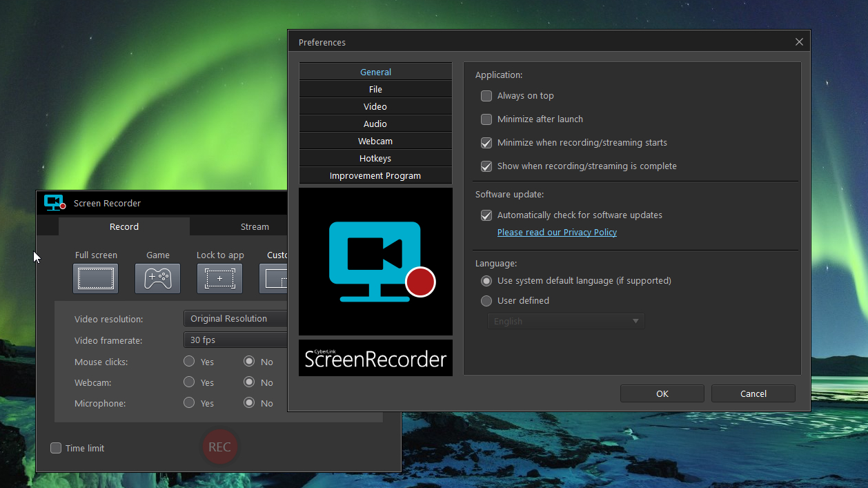Open the Stream tab
Image resolution: width=868 pixels, height=488 pixels.
tap(255, 226)
